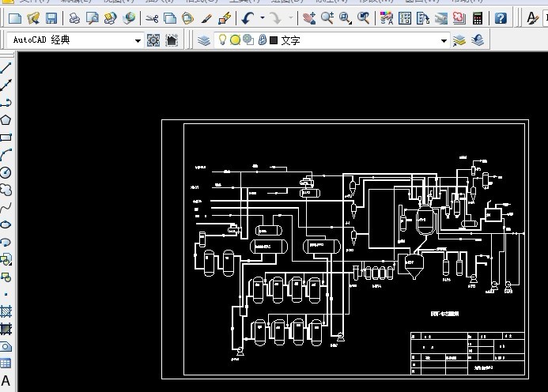Open the Plot printer icon
The image size is (548, 392).
[x=74, y=17]
